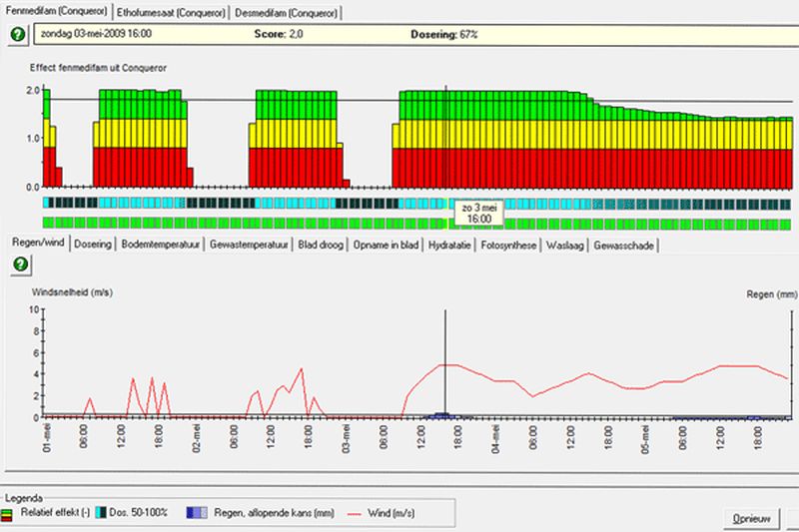The image size is (799, 532).
Task: Click the green help icon beside the date field
Action: 17,35
